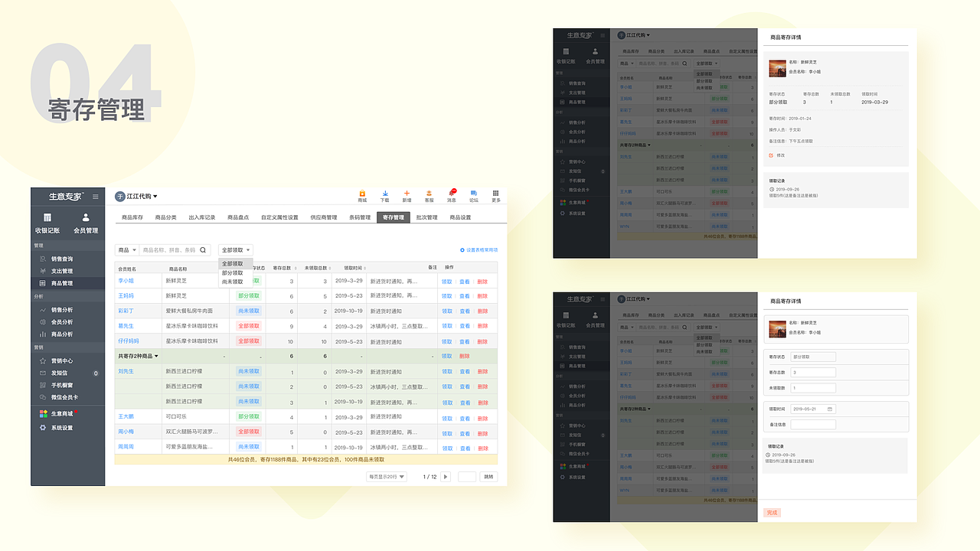Switch to 出入库记录 tab in large window
The height and width of the screenshot is (551, 980).
(201, 217)
